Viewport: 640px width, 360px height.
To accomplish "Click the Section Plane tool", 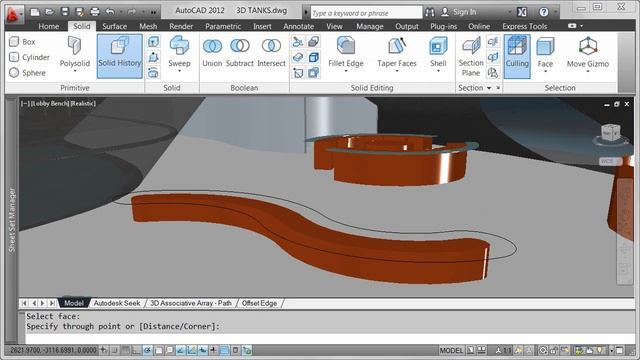I will tap(471, 56).
